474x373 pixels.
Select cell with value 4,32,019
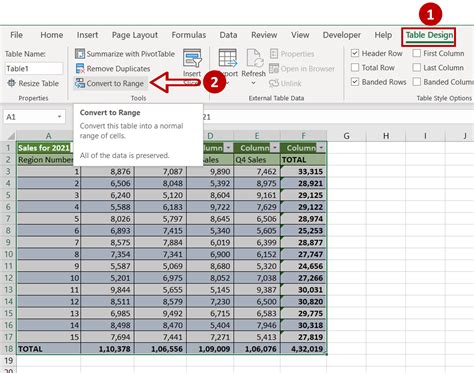tap(304, 349)
